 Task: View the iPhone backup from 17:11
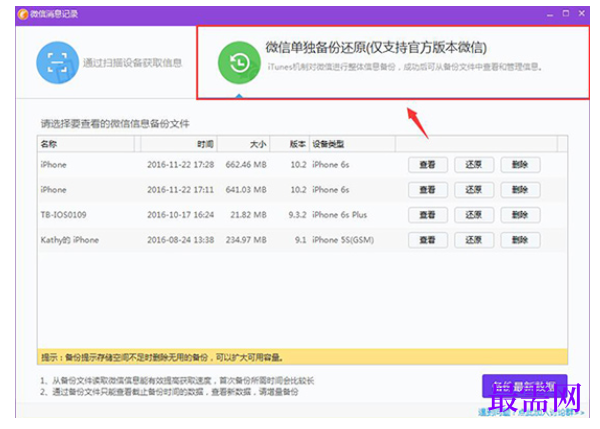pos(427,189)
